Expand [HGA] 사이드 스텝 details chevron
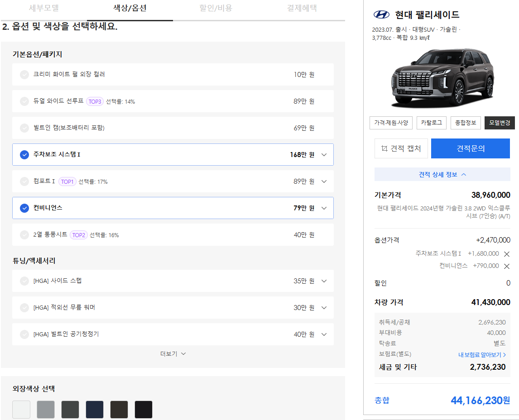 coord(324,281)
